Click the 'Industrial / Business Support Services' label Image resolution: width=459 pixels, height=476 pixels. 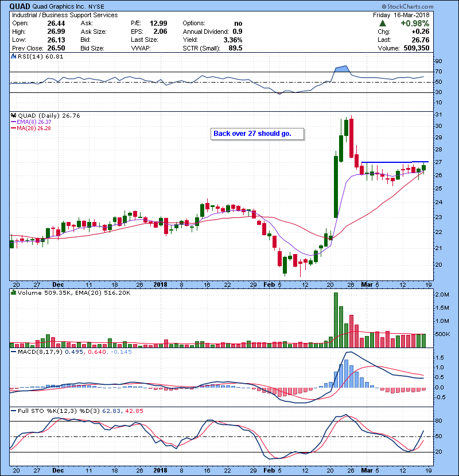[x=65, y=15]
